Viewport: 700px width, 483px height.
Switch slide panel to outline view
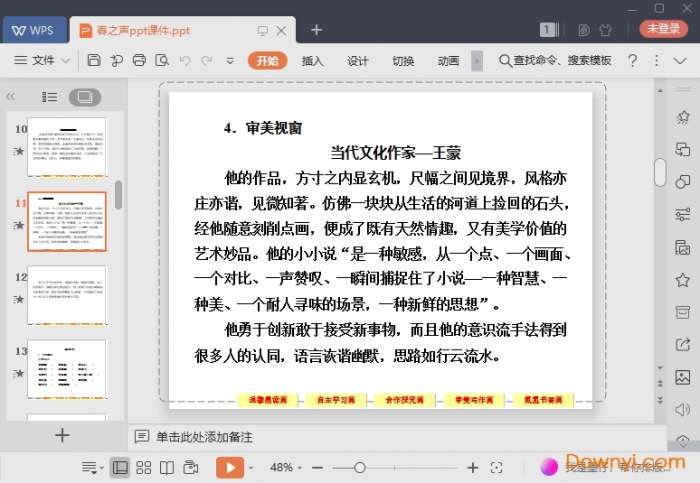[x=49, y=96]
